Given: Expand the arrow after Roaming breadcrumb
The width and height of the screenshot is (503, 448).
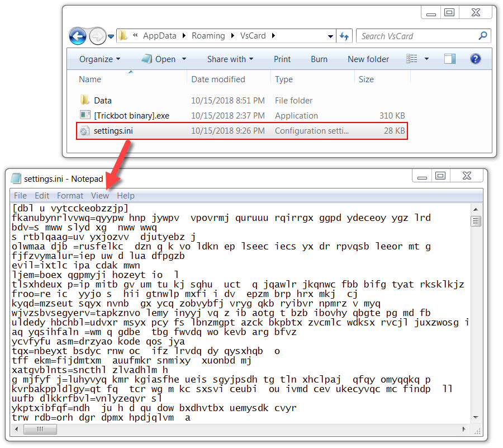Looking at the screenshot, I should [x=232, y=36].
